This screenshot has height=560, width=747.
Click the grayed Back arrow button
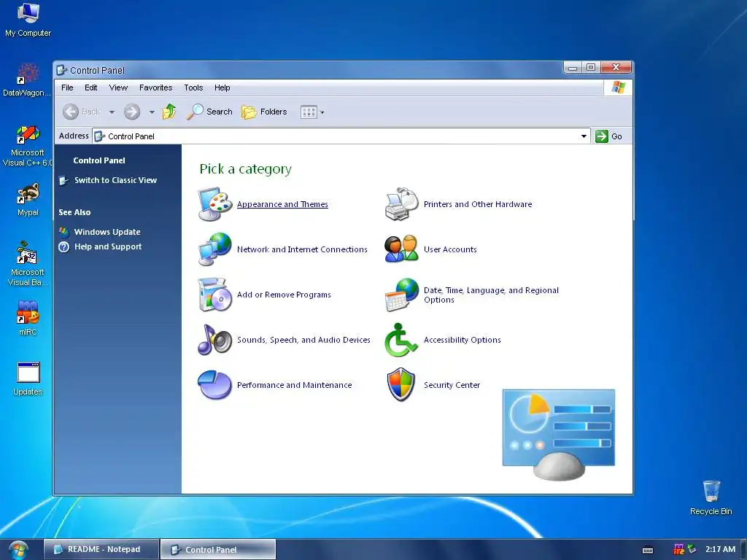[x=81, y=112]
